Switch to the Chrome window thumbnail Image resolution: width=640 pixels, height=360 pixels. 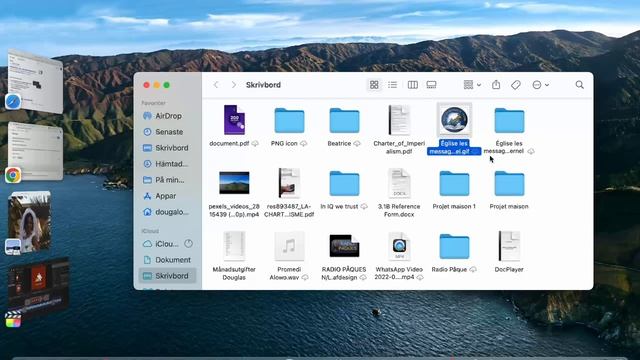(x=36, y=152)
